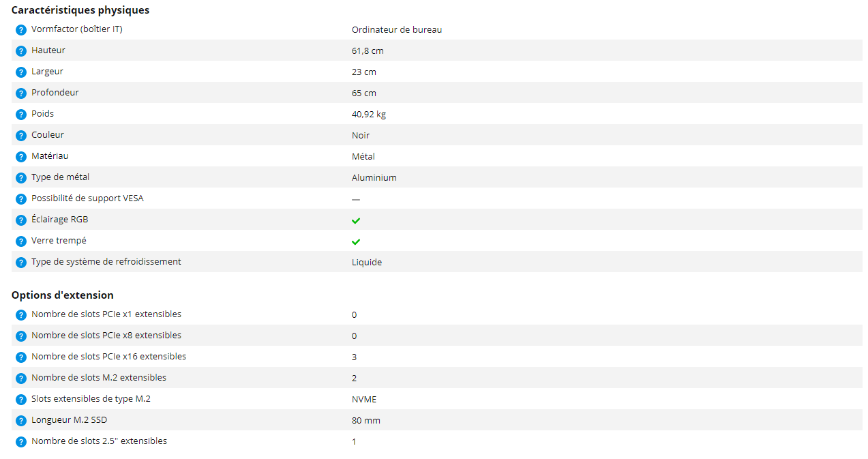
Task: Click the help icon next to Couleur
Action: coord(21,136)
